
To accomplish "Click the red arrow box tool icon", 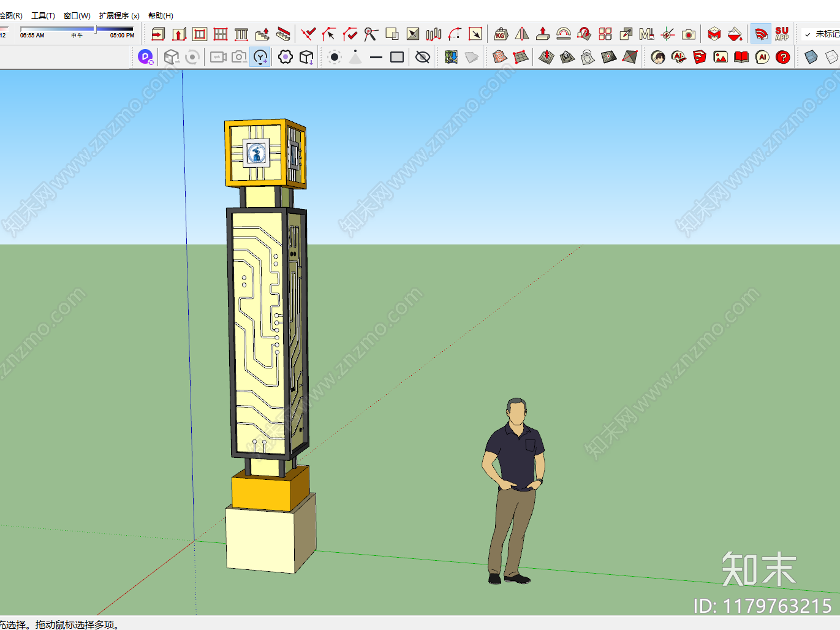I will pyautogui.click(x=158, y=34).
